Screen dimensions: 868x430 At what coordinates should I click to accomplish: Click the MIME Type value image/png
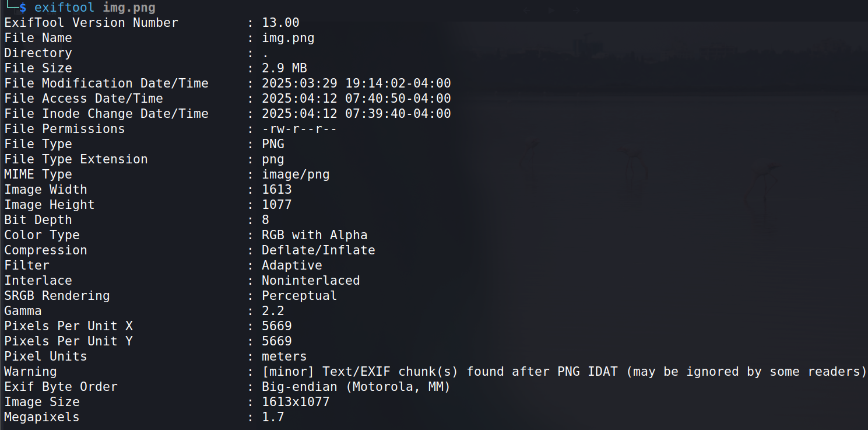pos(296,174)
